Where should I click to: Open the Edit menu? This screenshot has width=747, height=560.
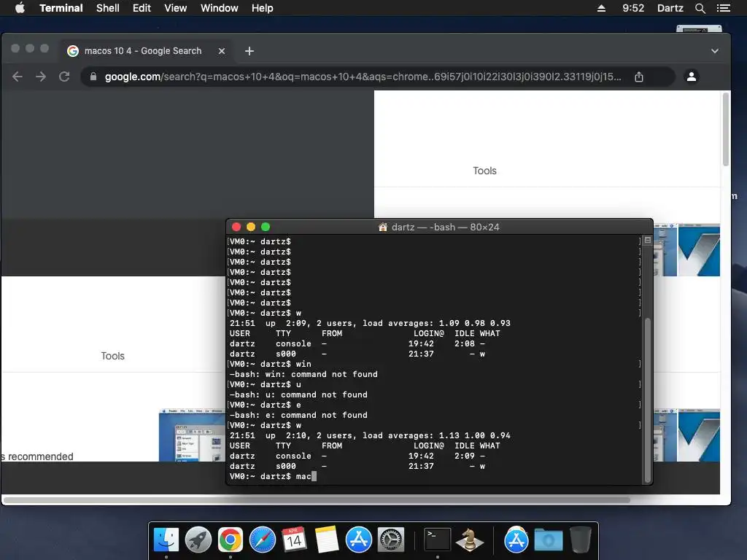pyautogui.click(x=142, y=8)
